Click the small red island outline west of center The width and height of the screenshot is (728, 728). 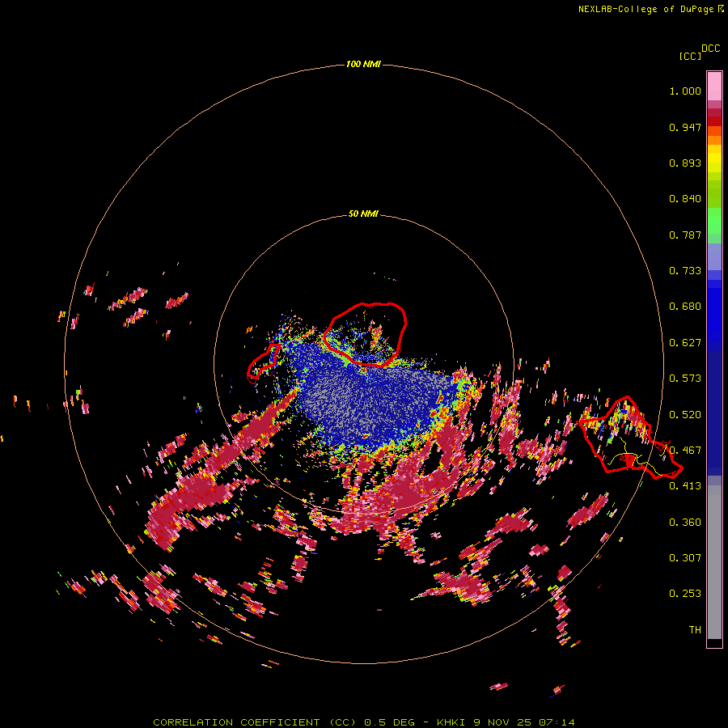point(264,363)
